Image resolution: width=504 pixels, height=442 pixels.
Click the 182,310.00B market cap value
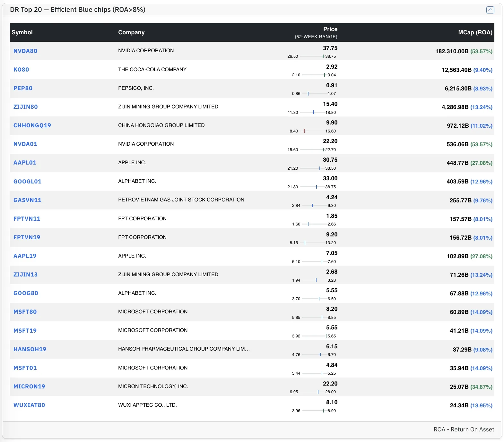452,51
